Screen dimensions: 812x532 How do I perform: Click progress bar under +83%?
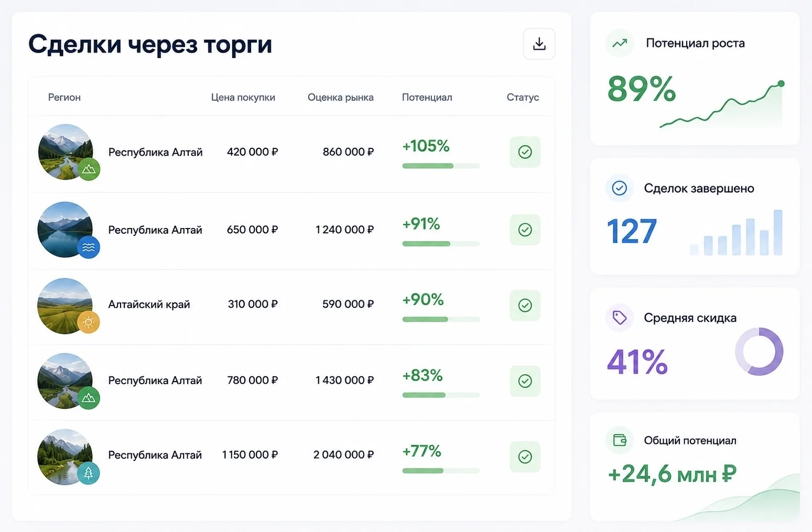441,395
